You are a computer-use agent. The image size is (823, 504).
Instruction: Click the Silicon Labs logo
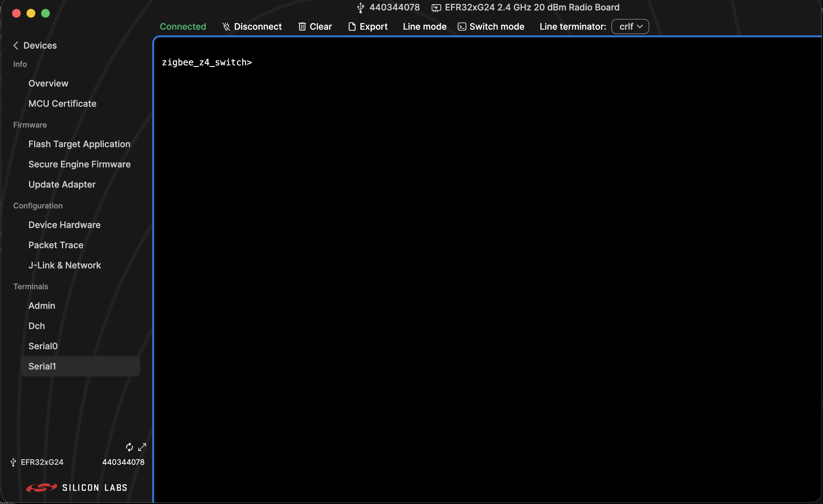coord(77,488)
